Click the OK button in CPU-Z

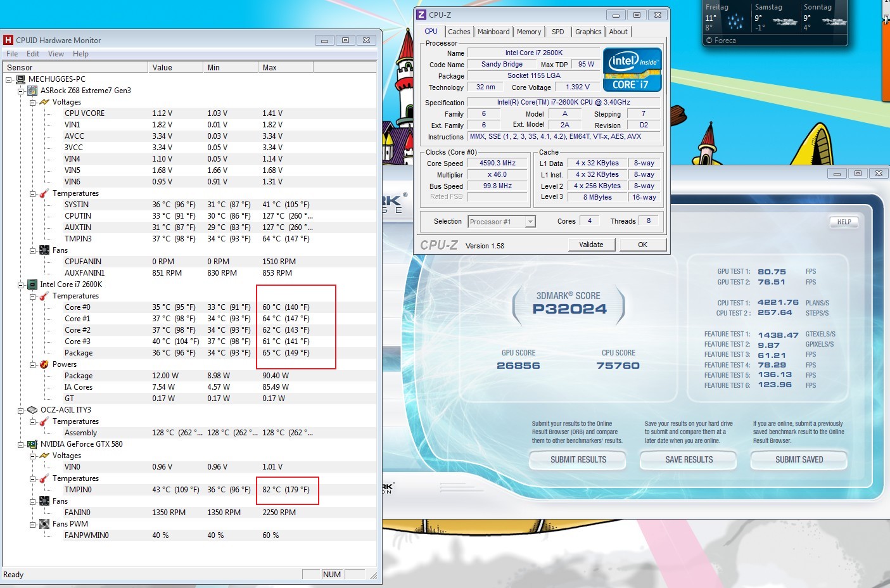(642, 245)
